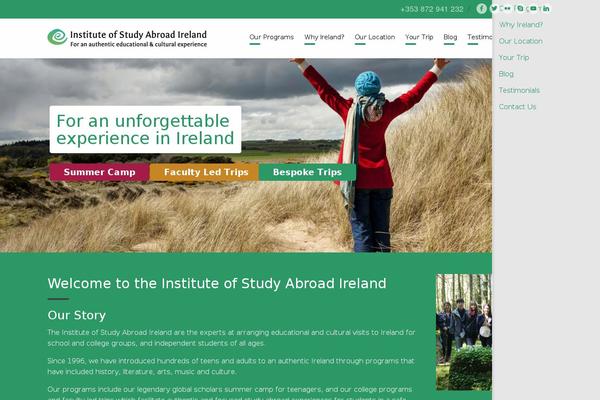This screenshot has height=400, width=600.
Task: Click the Institute of Study Abroad Ireland title
Action: point(138,34)
